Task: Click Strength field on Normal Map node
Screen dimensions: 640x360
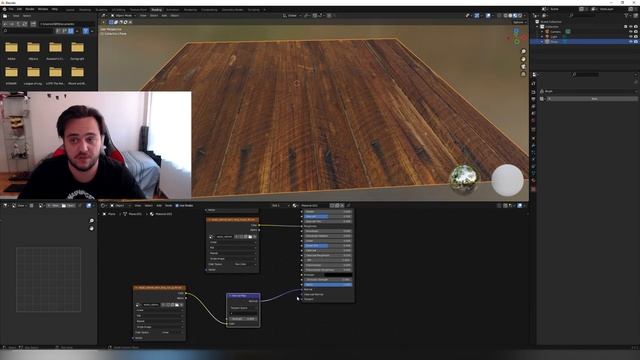Action: tap(243, 318)
